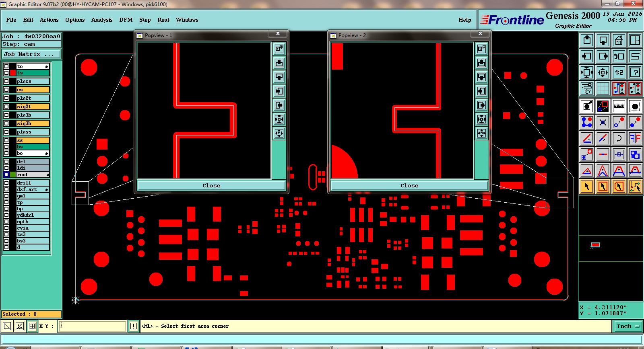Click the pan down view icon in main toolbar
644x349 pixels.
tap(603, 40)
